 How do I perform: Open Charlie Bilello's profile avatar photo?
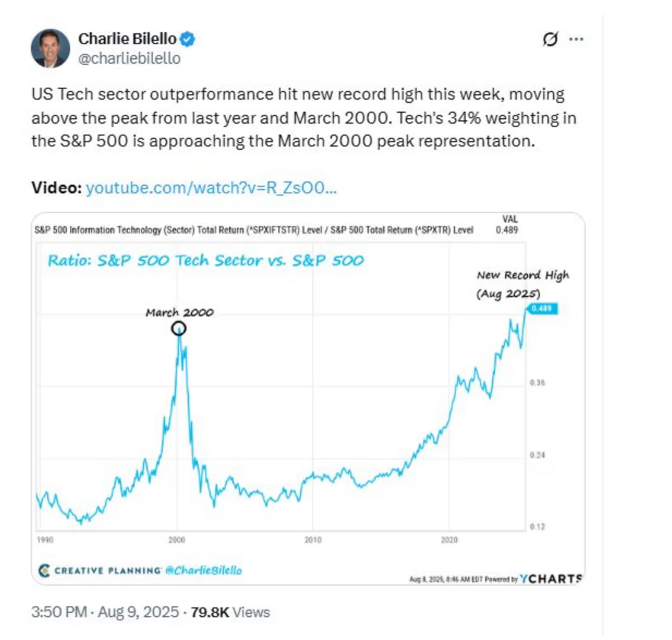tap(51, 48)
